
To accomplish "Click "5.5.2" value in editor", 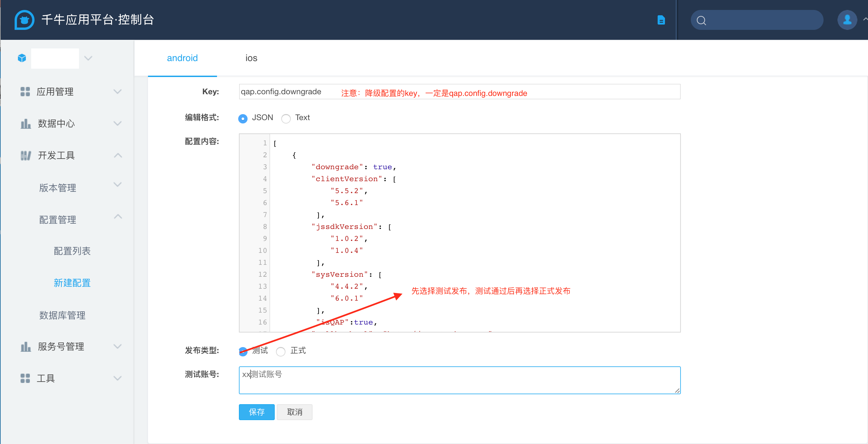I will point(346,191).
